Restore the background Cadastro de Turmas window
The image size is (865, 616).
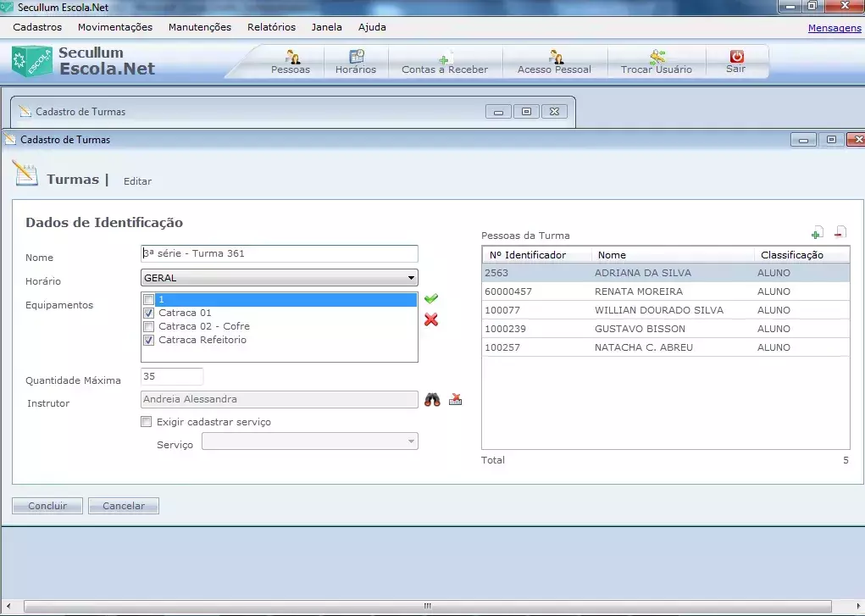[526, 112]
